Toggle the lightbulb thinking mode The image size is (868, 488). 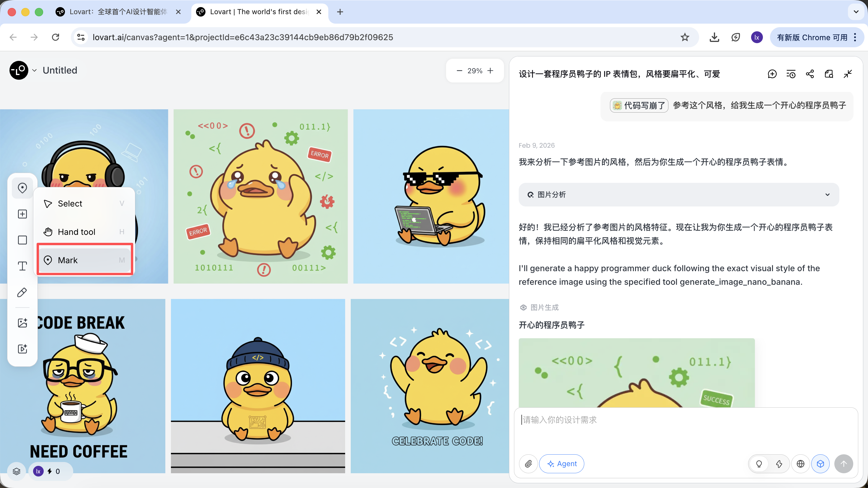coord(759,464)
